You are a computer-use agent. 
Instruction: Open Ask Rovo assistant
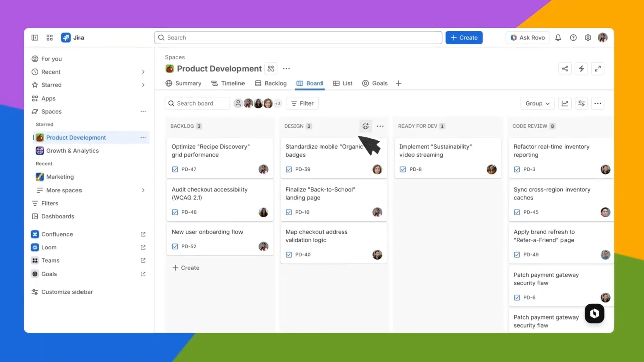[x=527, y=38]
